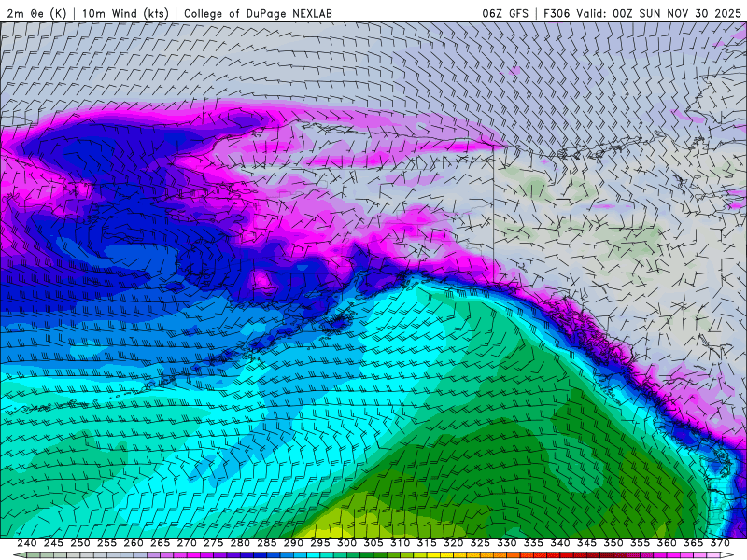
Task: Click the 370 colorbar scale label
Action: [x=720, y=543]
